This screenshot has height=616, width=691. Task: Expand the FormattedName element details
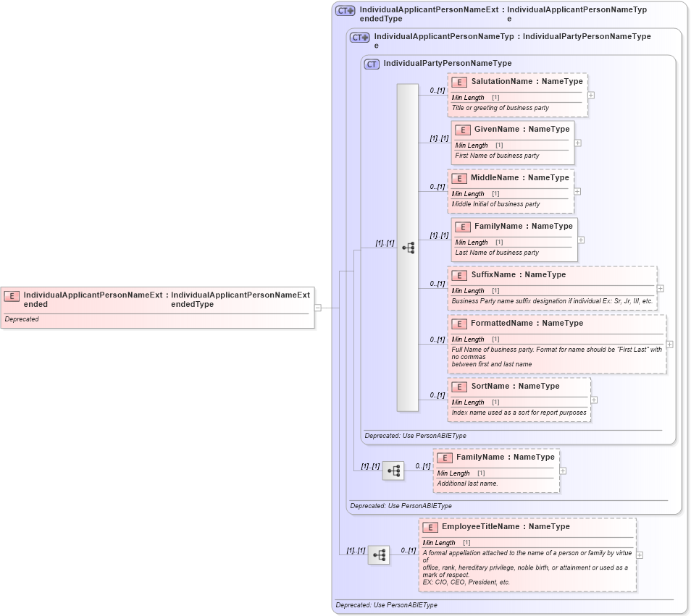(x=669, y=345)
